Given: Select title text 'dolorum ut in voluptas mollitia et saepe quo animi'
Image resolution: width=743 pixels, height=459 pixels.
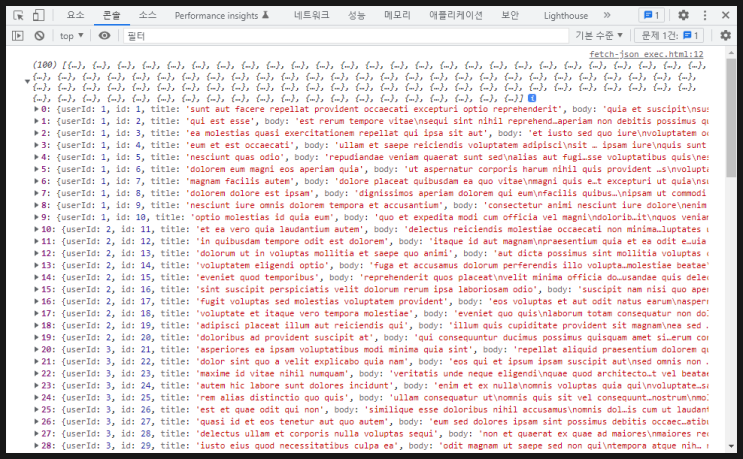Looking at the screenshot, I should tap(324, 253).
